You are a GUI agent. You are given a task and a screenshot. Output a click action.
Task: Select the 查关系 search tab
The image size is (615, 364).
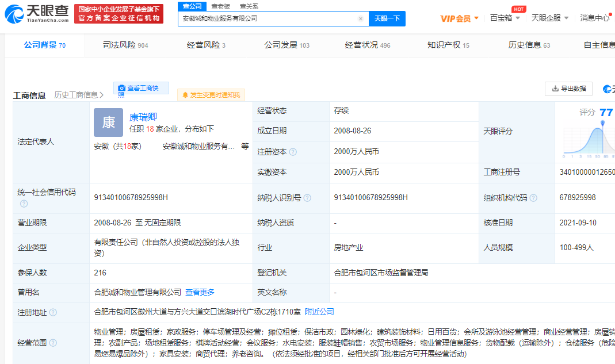249,7
